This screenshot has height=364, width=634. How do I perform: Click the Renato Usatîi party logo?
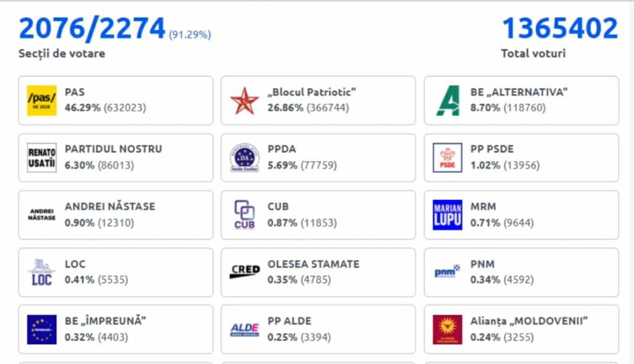pyautogui.click(x=41, y=158)
